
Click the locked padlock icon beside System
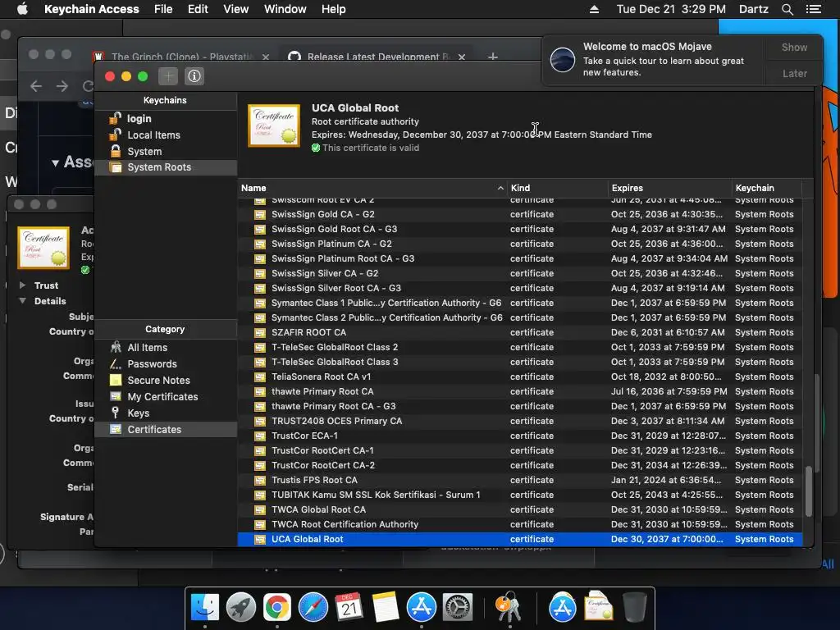click(x=115, y=151)
